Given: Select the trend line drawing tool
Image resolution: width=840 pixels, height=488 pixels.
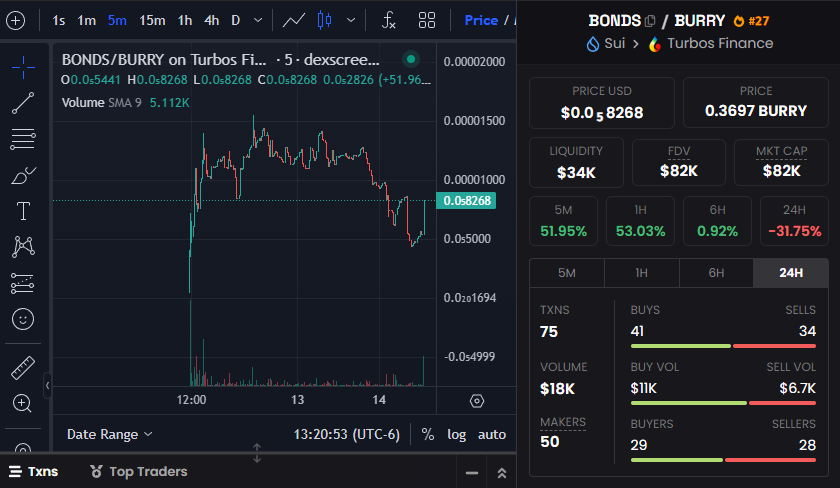Looking at the screenshot, I should pyautogui.click(x=23, y=103).
